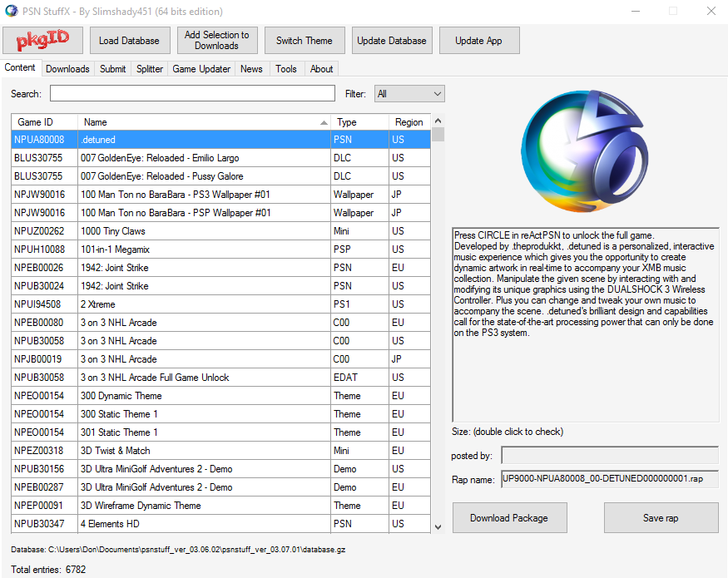728x578 pixels.
Task: Click the 'Total entries: 6782' status text
Action: [48, 570]
